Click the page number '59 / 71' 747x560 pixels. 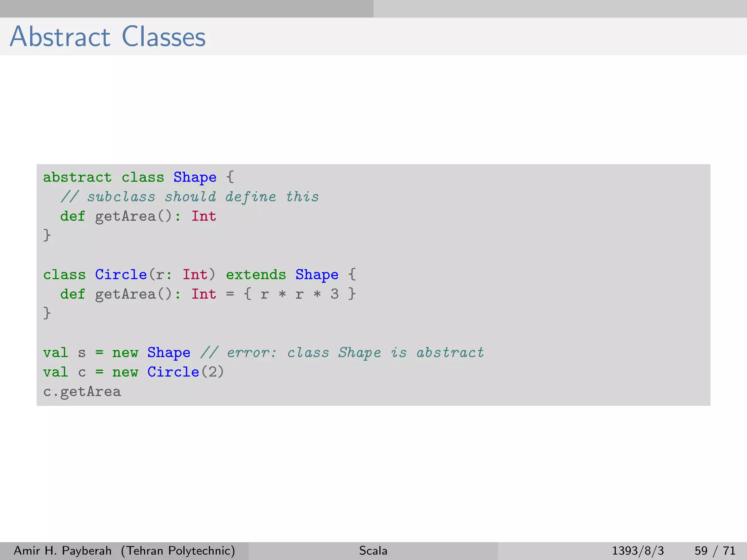pos(715,551)
